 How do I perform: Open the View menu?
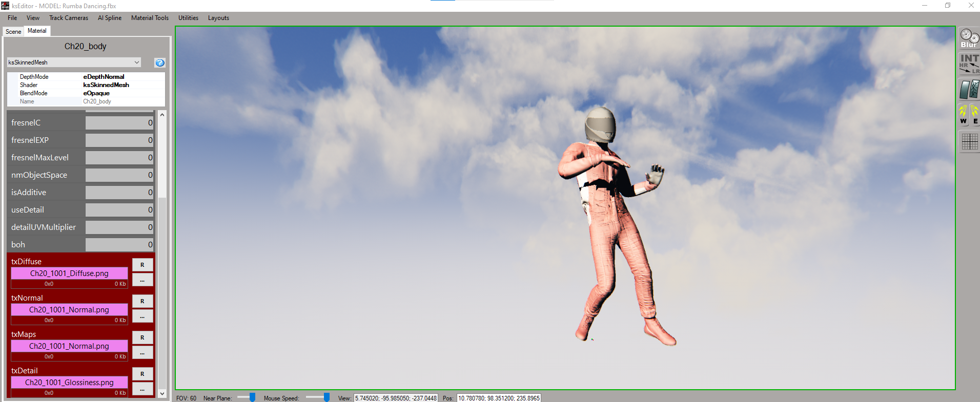coord(33,18)
